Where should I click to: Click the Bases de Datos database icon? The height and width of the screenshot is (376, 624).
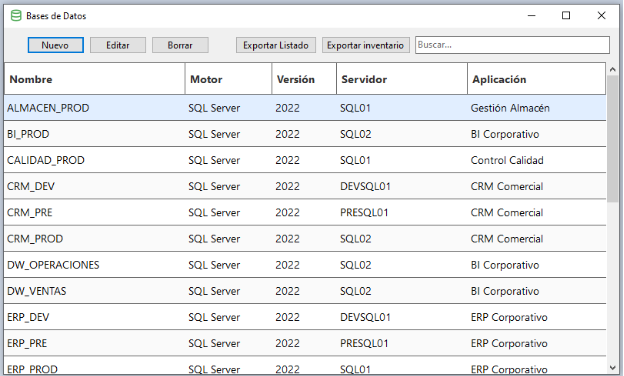[16, 16]
